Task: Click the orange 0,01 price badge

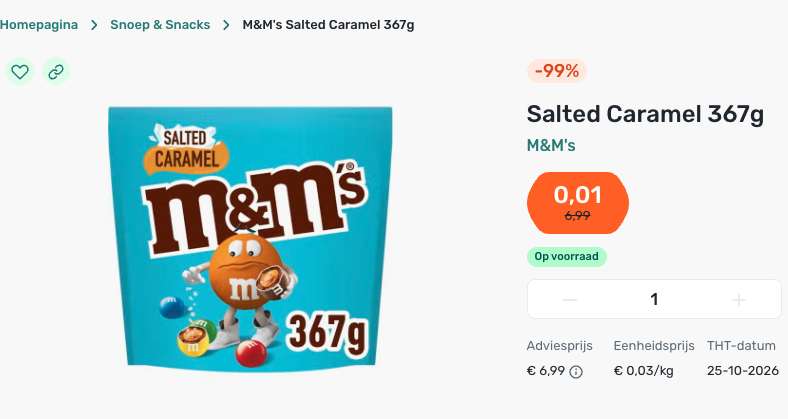Action: tap(578, 203)
